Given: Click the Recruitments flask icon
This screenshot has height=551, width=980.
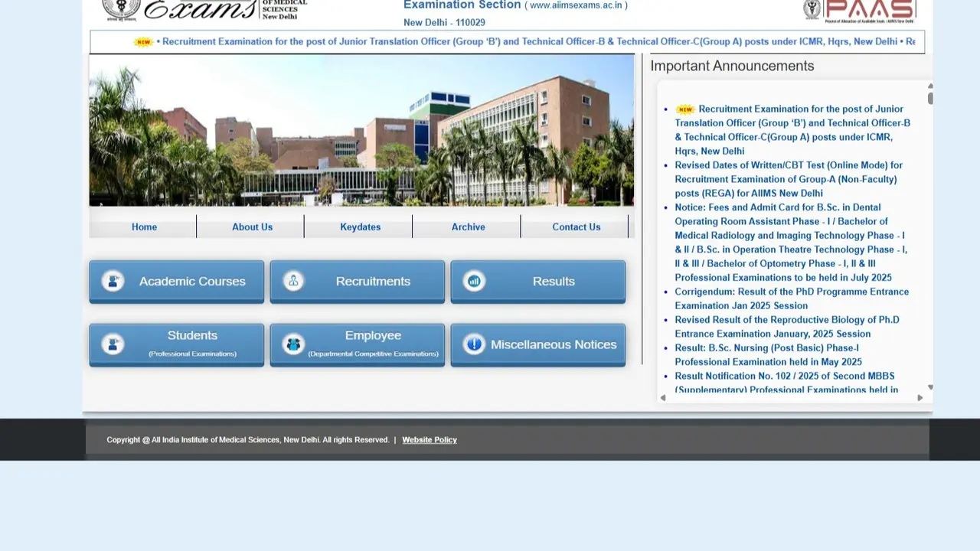Looking at the screenshot, I should (293, 281).
